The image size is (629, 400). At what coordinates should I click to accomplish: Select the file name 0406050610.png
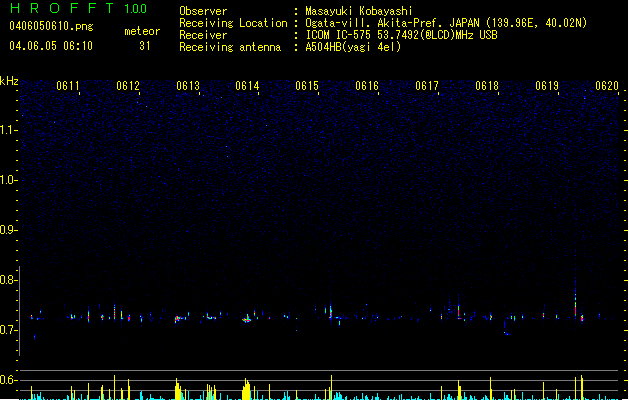(x=51, y=26)
